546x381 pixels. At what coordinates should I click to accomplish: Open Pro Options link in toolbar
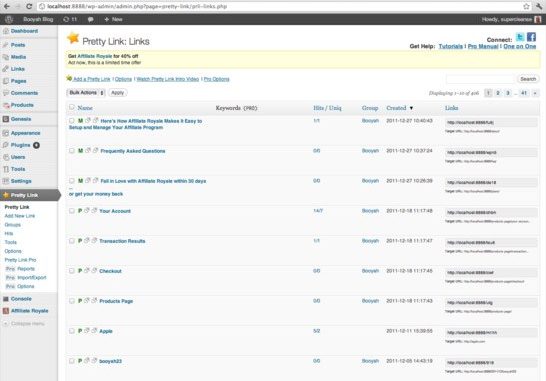tap(217, 79)
